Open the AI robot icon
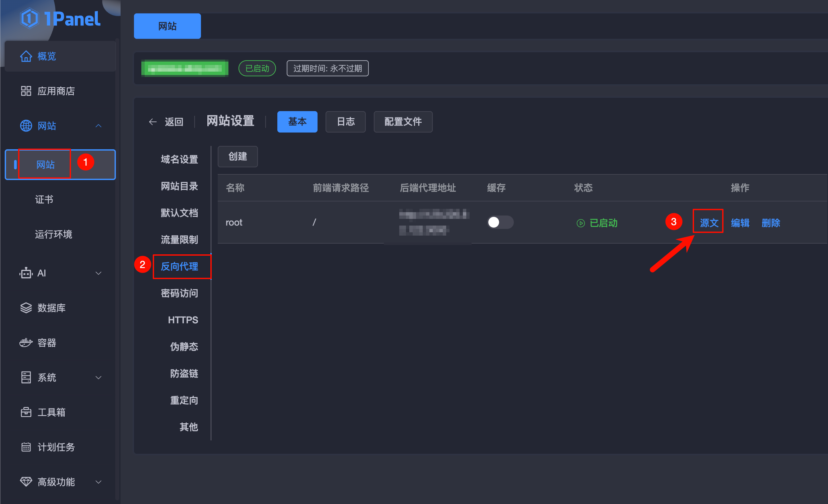This screenshot has height=504, width=828. click(26, 273)
